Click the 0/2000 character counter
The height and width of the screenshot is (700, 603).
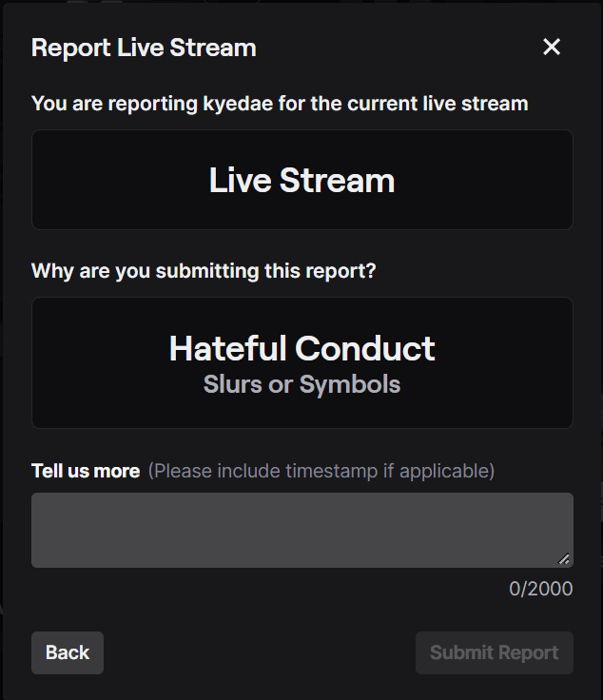[x=540, y=589]
